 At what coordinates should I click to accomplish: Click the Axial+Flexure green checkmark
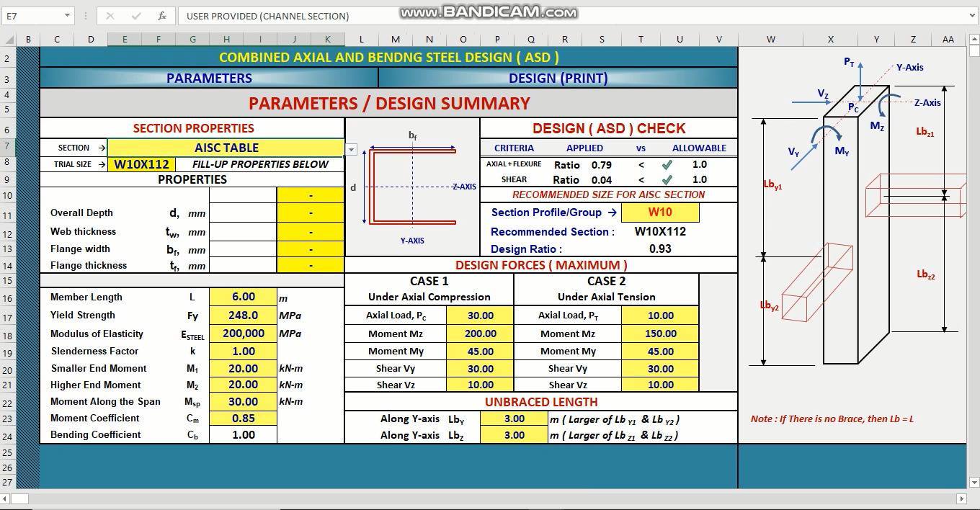point(667,164)
